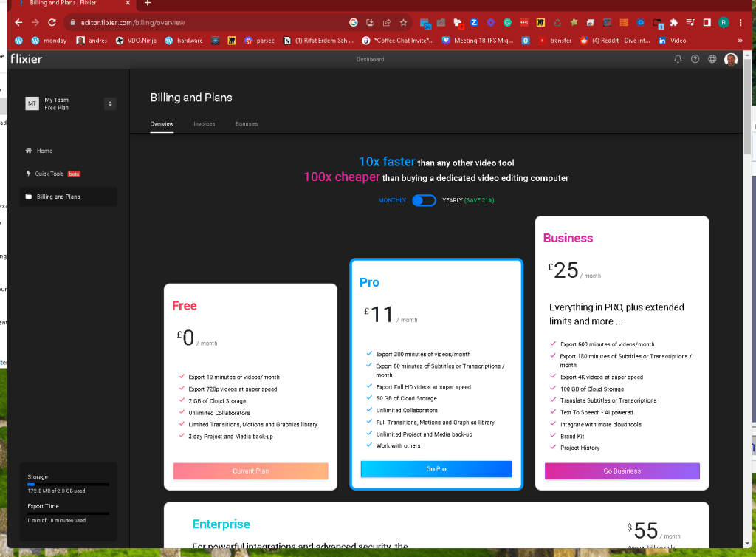
Task: Open the Meeting 18 TFS Mig... bookmark
Action: tap(478, 41)
